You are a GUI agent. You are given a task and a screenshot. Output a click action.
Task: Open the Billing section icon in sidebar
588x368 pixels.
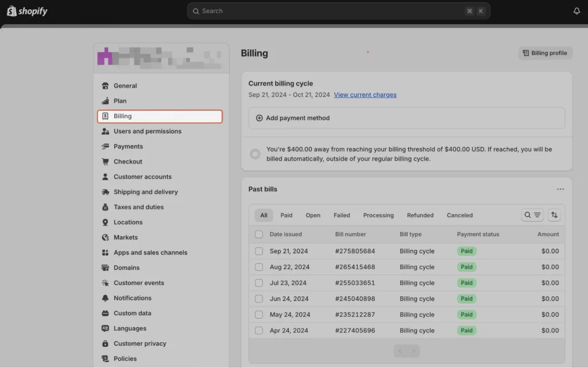pos(106,116)
